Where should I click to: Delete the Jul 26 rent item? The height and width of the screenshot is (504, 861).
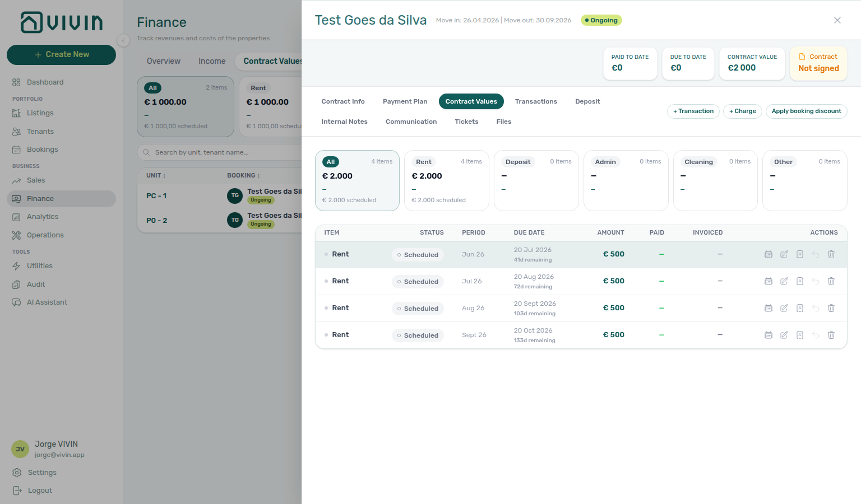(831, 281)
